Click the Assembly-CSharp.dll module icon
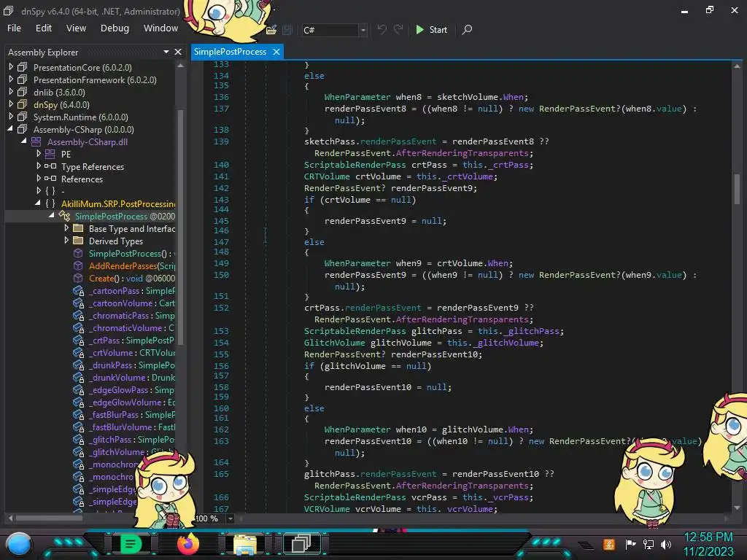Viewport: 747px width, 560px height. coord(36,141)
